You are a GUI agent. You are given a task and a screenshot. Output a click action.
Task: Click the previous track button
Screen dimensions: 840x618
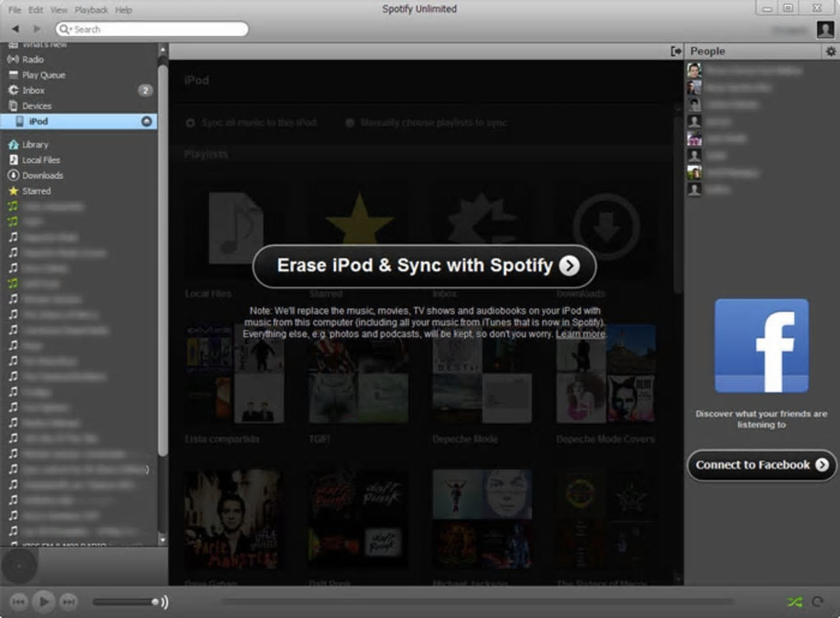19,602
